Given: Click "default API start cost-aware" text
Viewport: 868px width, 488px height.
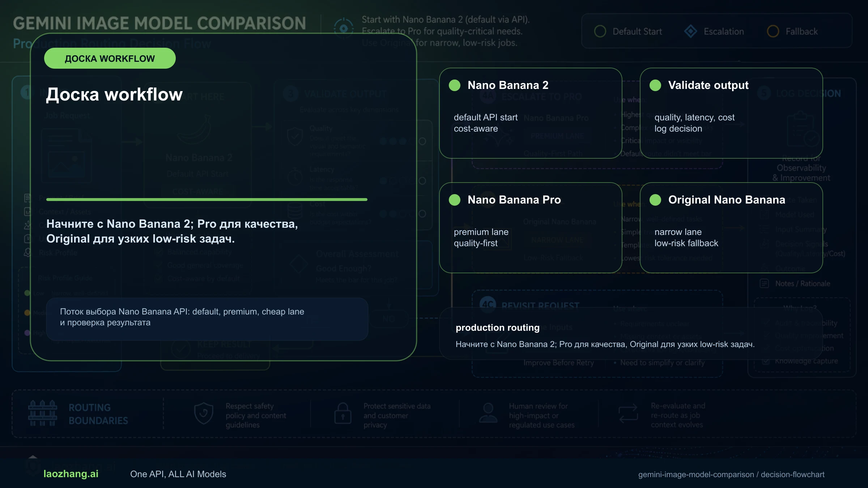Looking at the screenshot, I should pos(486,123).
